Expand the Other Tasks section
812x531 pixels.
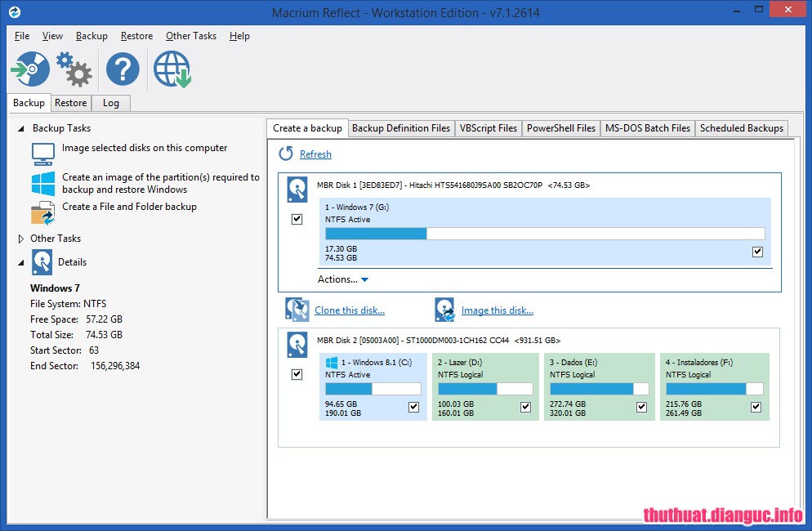[x=20, y=239]
